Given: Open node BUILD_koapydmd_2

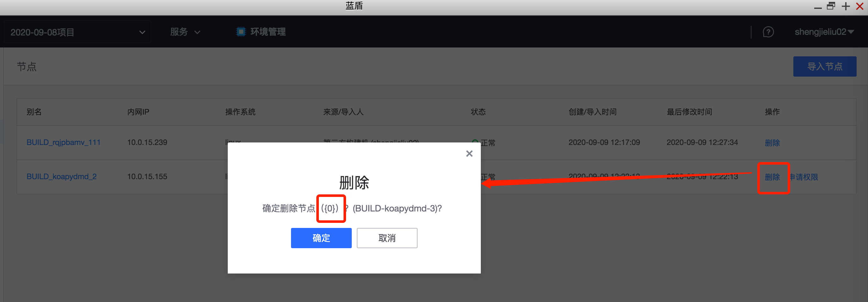Looking at the screenshot, I should coord(61,176).
